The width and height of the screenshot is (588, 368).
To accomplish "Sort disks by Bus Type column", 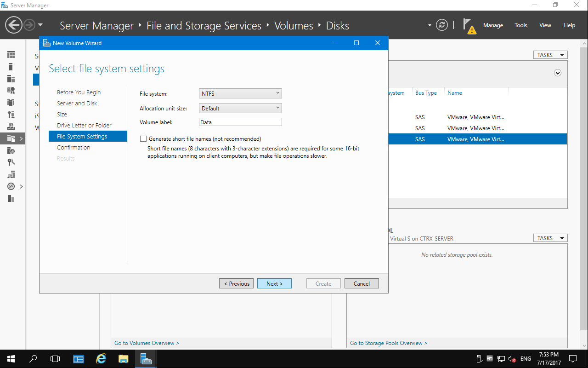I will pyautogui.click(x=426, y=93).
